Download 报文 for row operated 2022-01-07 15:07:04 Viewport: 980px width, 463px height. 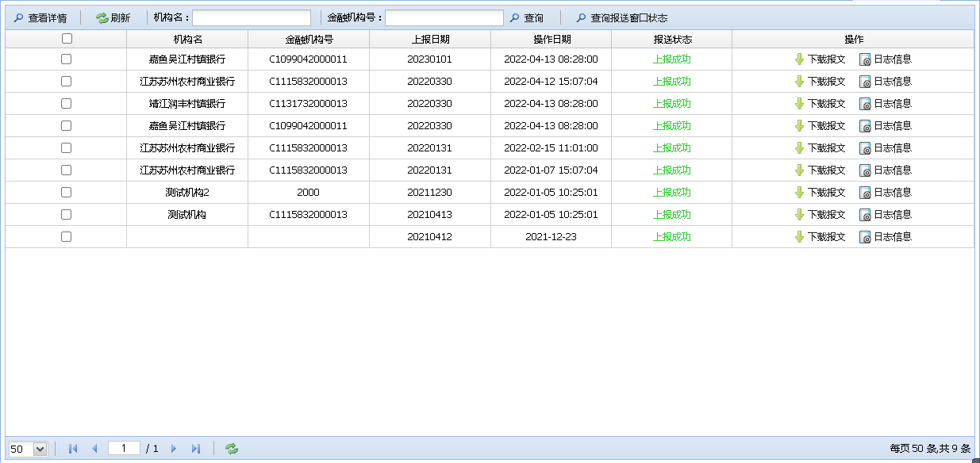[x=820, y=170]
